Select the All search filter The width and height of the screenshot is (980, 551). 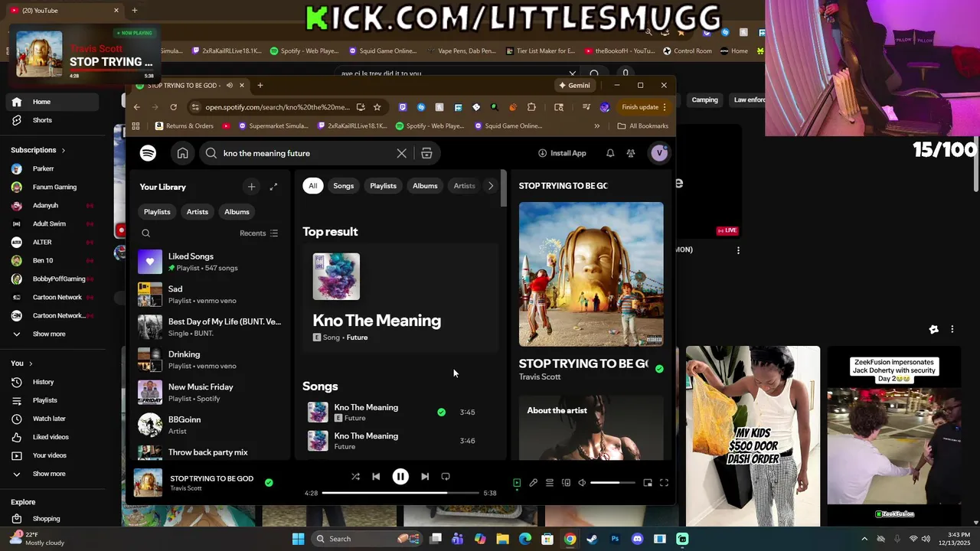pyautogui.click(x=312, y=186)
